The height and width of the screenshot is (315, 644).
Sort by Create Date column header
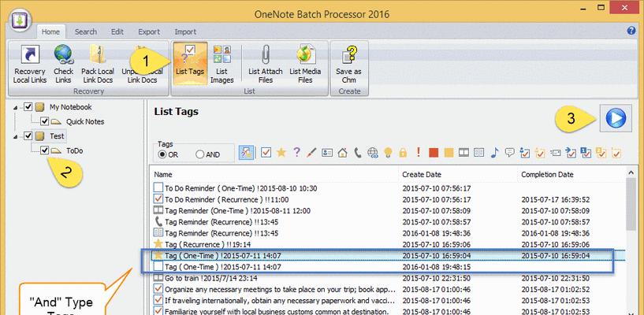[x=458, y=174]
